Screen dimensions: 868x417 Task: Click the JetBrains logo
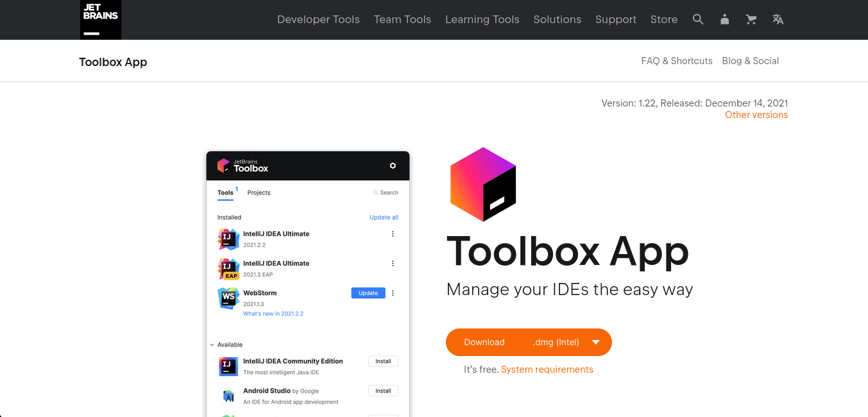pos(100,19)
